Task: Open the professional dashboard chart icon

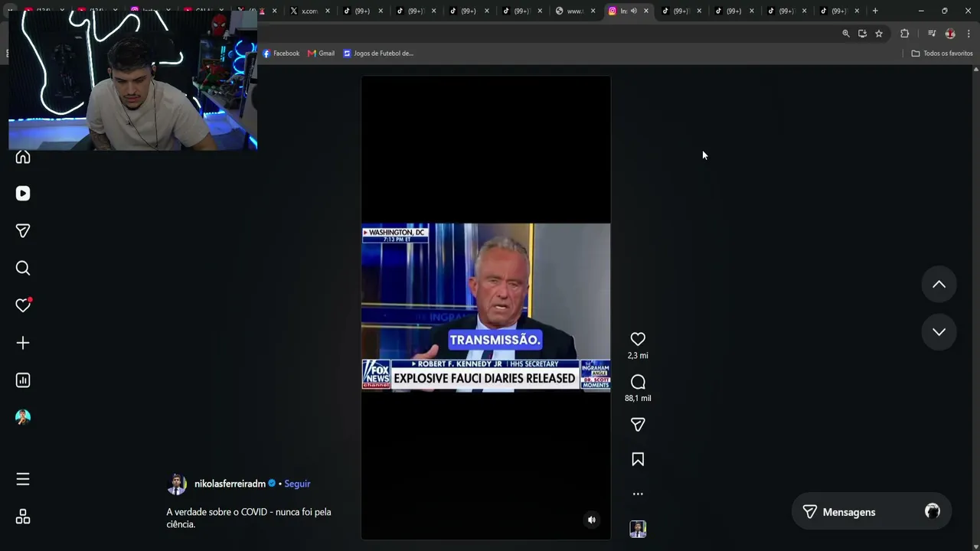Action: 23,380
